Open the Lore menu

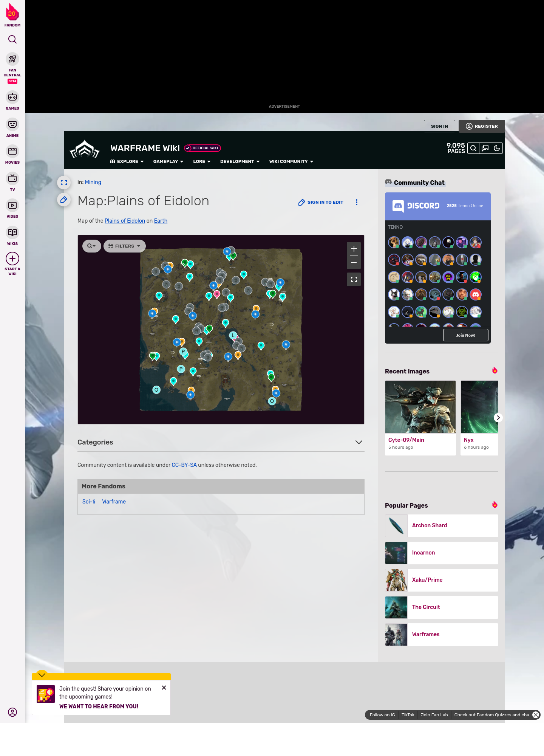(x=202, y=161)
